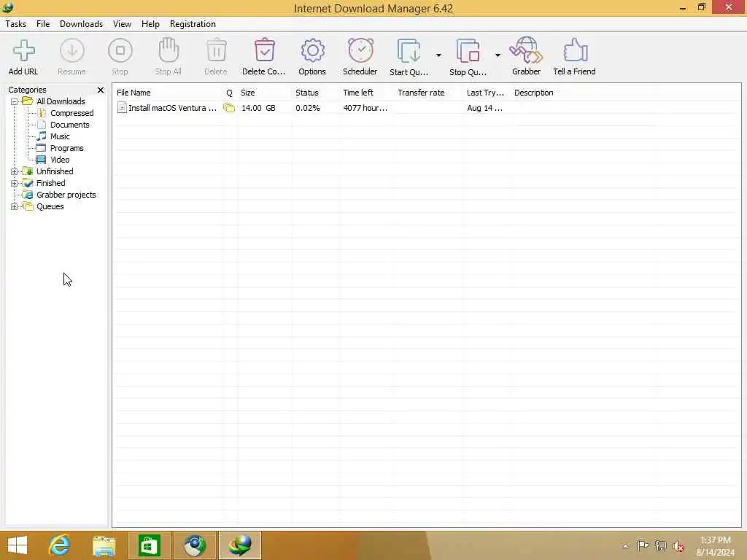Screen dimensions: 747x560
Task: Expand the Queues category node
Action: pos(15,206)
